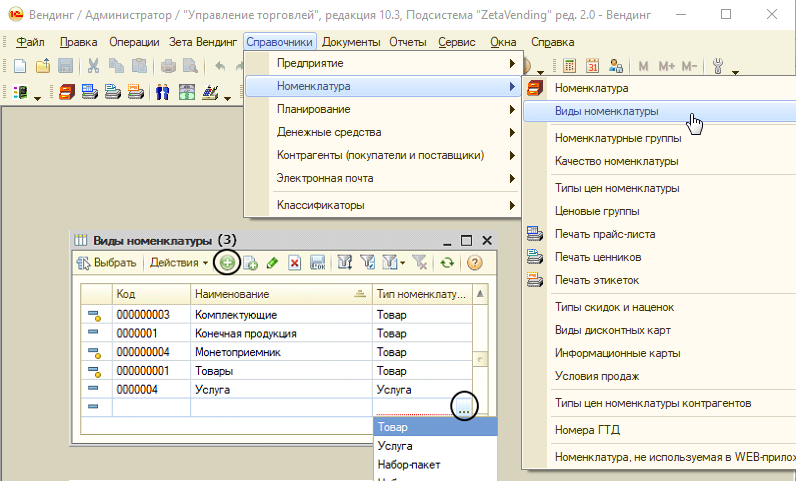Click the price list printer toolbar icon
Screen dimensions: 796x481
[90, 92]
